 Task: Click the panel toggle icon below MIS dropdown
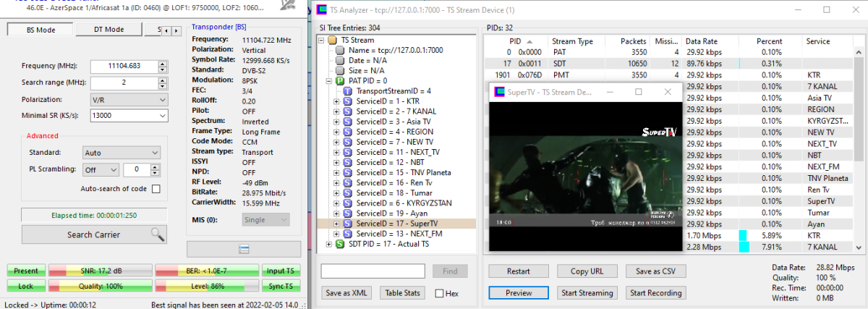(x=244, y=248)
